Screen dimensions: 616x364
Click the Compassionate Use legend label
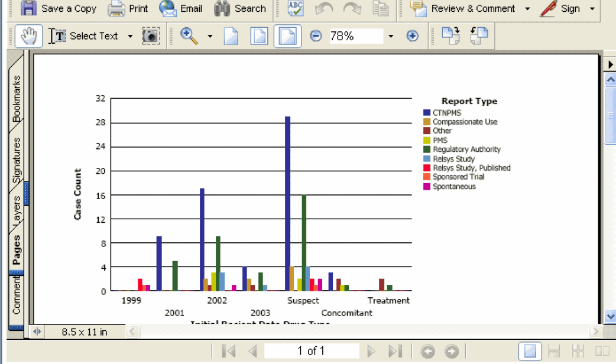point(465,122)
